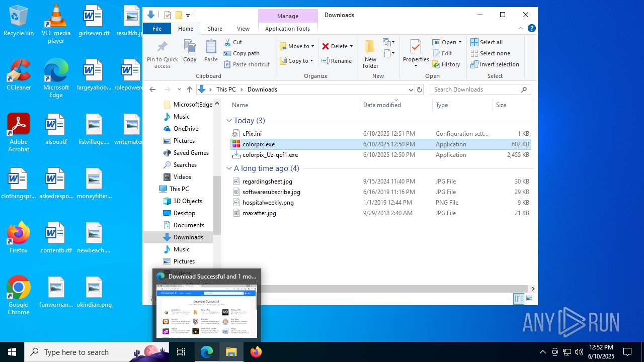Click the Copy ribbon icon
Image resolution: width=644 pixels, height=362 pixels.
(x=190, y=51)
